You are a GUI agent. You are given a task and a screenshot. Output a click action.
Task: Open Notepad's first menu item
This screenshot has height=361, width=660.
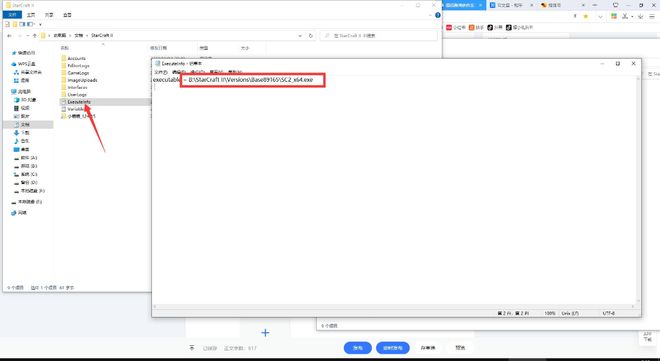pos(160,72)
